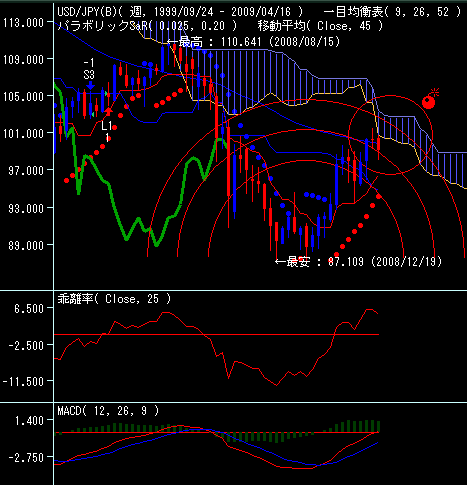
Task: Click the 101.000 price axis value
Action: click(23, 134)
